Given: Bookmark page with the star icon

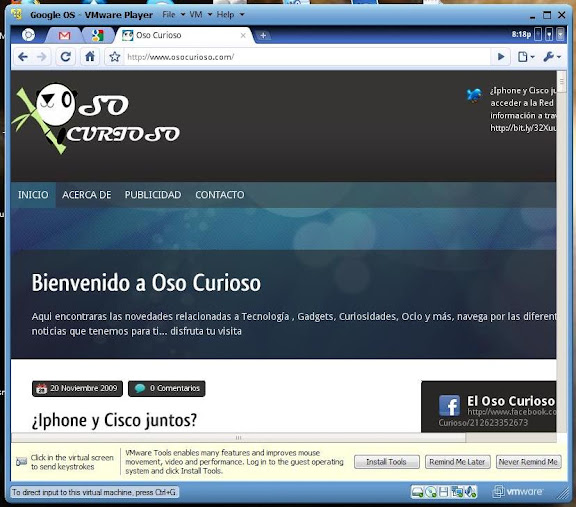Looking at the screenshot, I should 115,57.
